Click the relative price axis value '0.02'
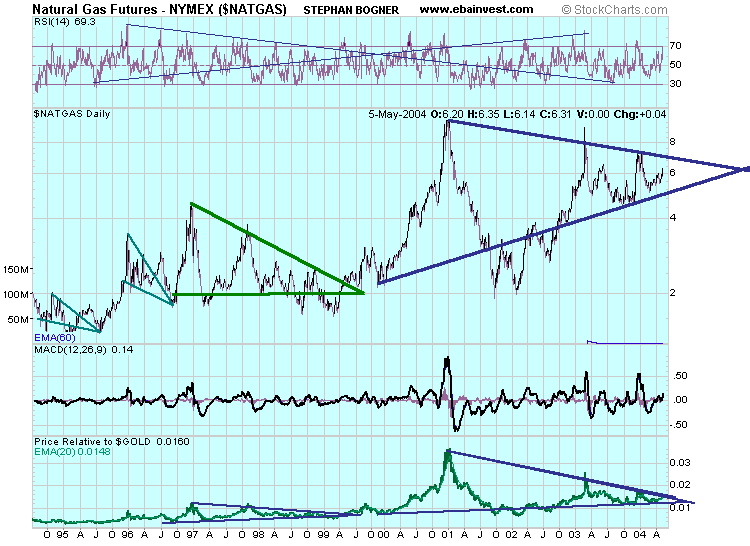 coord(680,485)
